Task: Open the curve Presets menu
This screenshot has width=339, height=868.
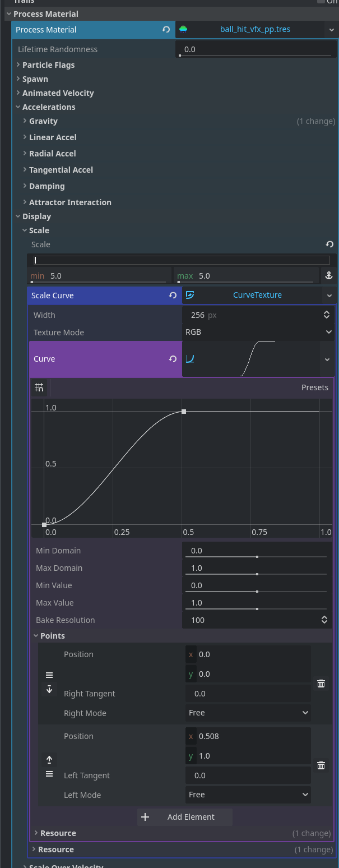Action: click(314, 387)
